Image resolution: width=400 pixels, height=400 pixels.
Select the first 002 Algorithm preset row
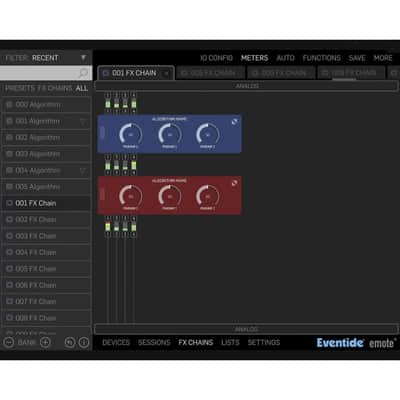(x=46, y=105)
